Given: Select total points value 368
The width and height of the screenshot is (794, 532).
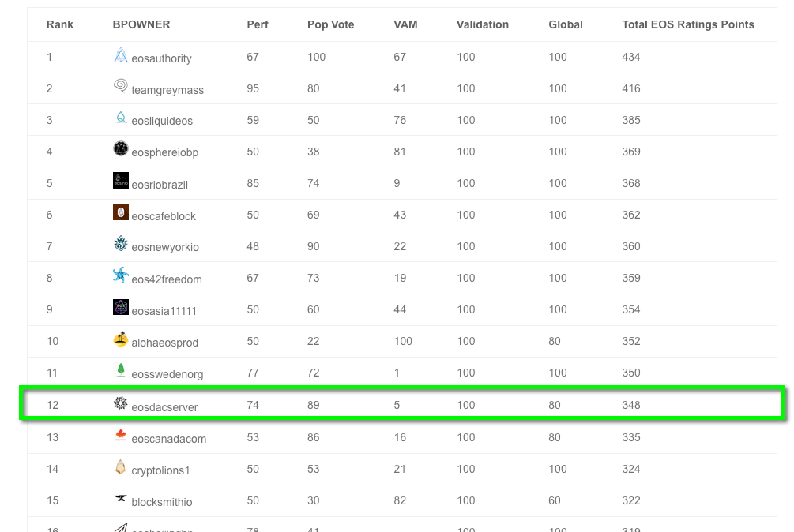Looking at the screenshot, I should [x=631, y=183].
